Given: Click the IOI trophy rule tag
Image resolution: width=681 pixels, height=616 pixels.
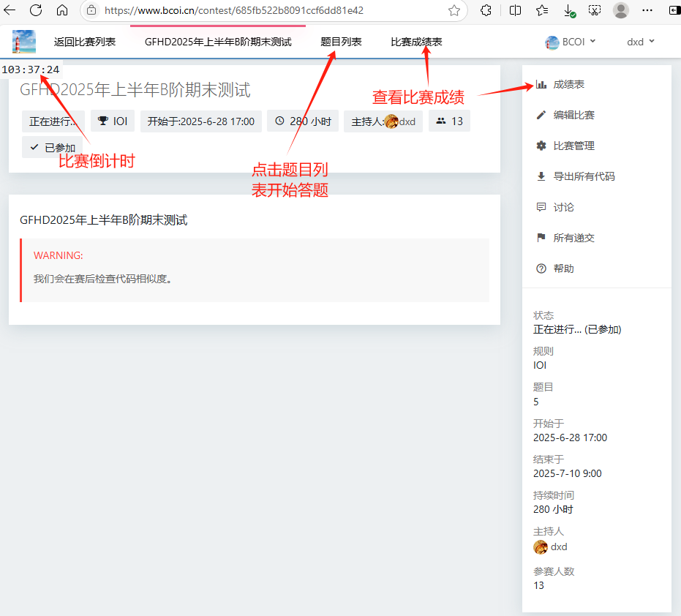Looking at the screenshot, I should (x=113, y=121).
